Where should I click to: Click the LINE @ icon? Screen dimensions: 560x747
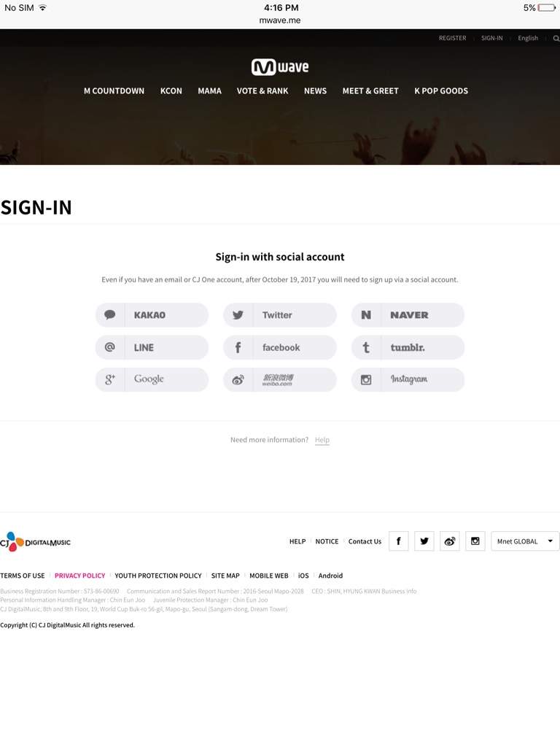[x=110, y=347]
